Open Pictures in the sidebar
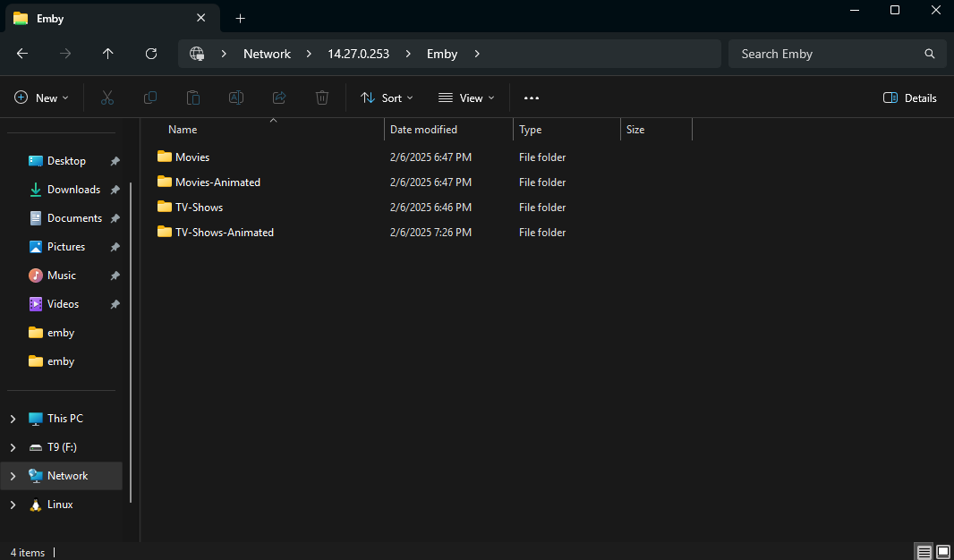Image resolution: width=954 pixels, height=560 pixels. pyautogui.click(x=65, y=247)
